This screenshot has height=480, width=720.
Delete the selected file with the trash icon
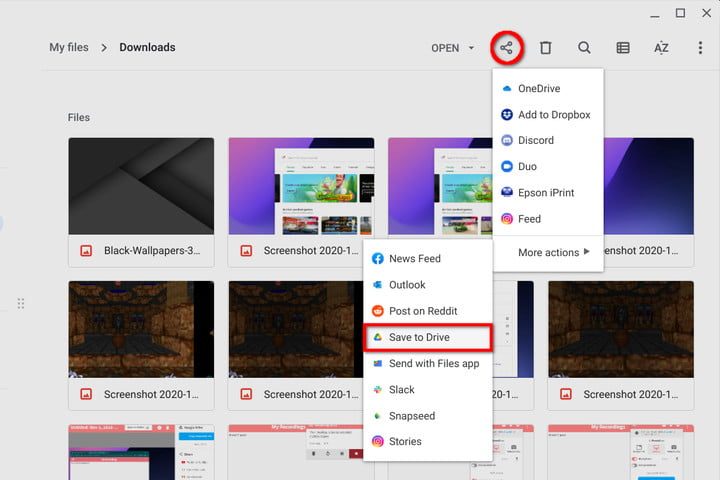(546, 48)
